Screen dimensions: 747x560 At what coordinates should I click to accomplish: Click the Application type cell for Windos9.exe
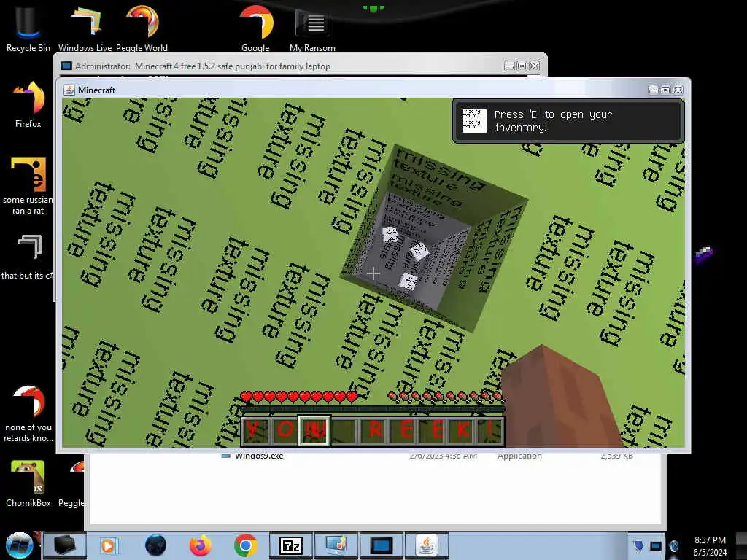[519, 456]
